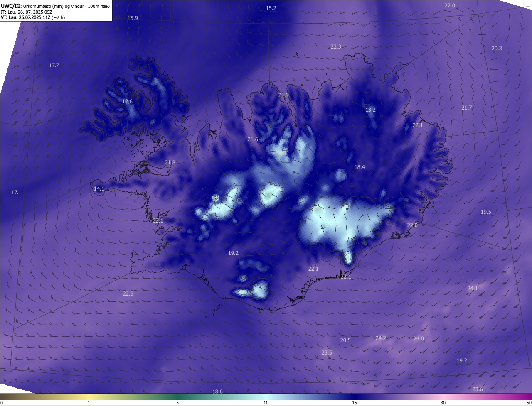Click the colorbar tick label 0
This screenshot has width=532, height=406.
[x=2, y=403]
